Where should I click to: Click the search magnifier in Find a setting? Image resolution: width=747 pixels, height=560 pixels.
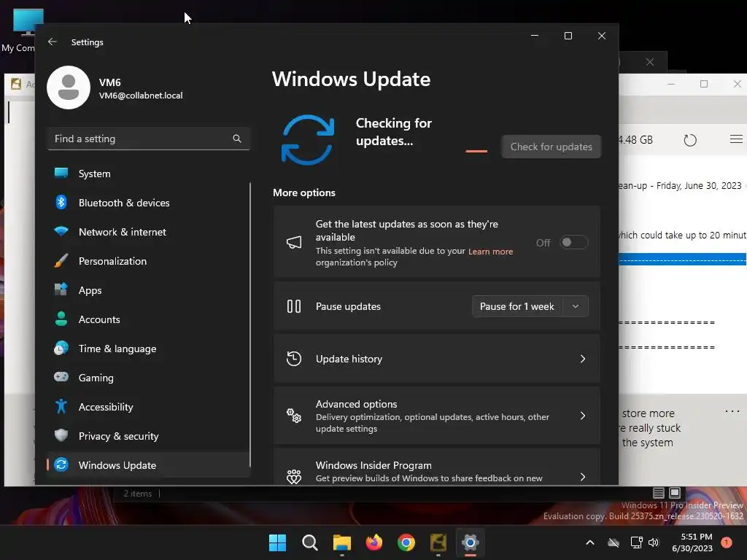coord(237,139)
